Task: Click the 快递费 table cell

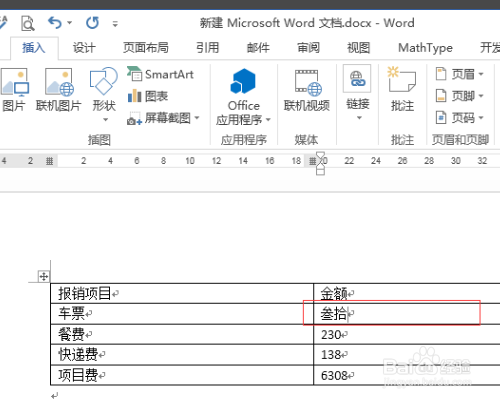Action: [x=182, y=355]
